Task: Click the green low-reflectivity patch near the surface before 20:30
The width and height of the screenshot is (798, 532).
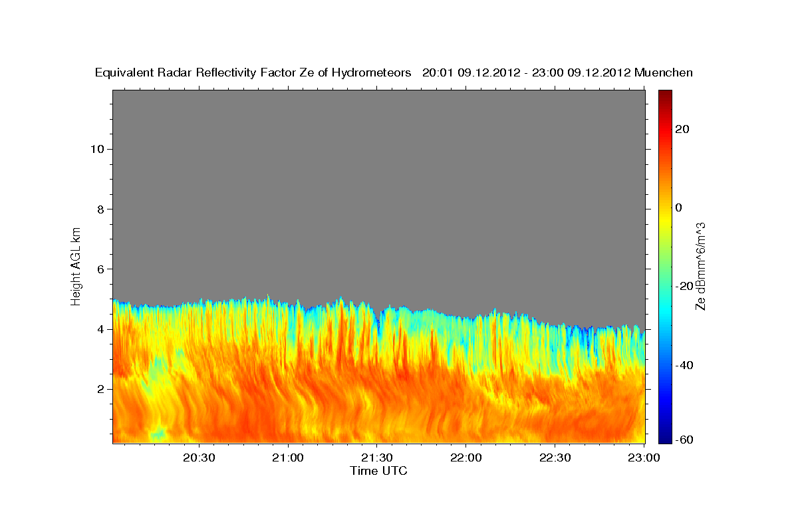Action: pyautogui.click(x=158, y=435)
